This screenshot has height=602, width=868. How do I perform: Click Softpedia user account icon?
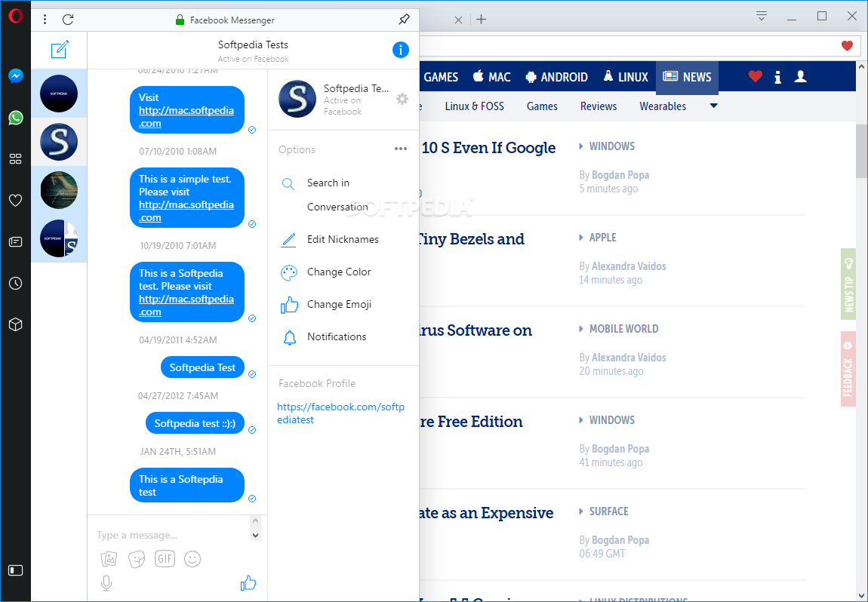pos(801,76)
